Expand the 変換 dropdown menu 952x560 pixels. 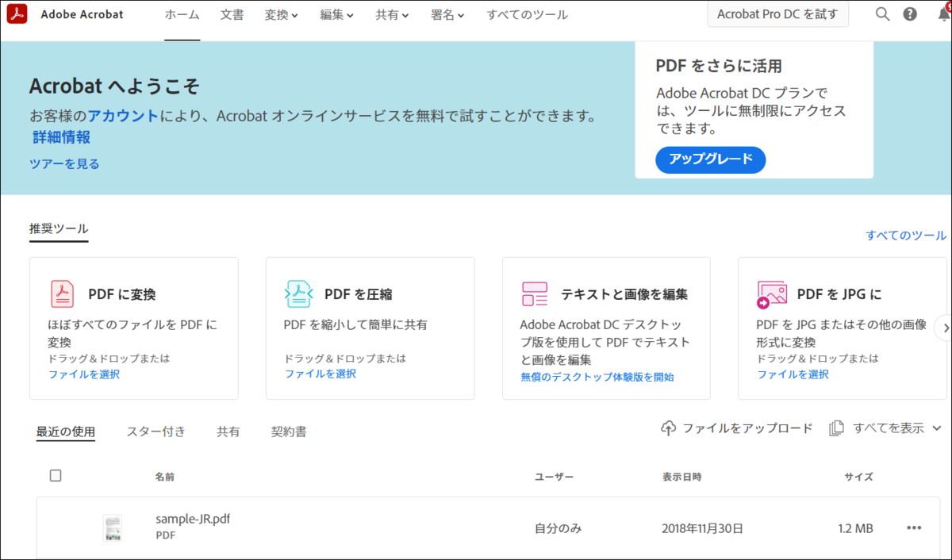pyautogui.click(x=282, y=14)
